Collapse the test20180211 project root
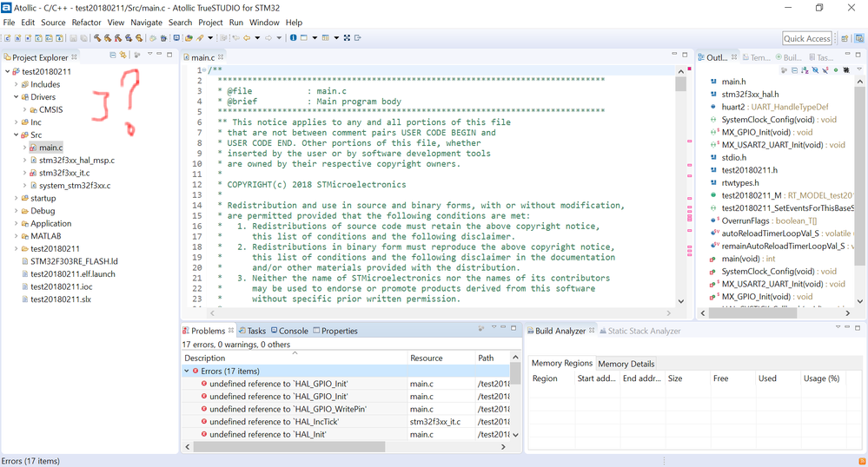 pos(7,71)
